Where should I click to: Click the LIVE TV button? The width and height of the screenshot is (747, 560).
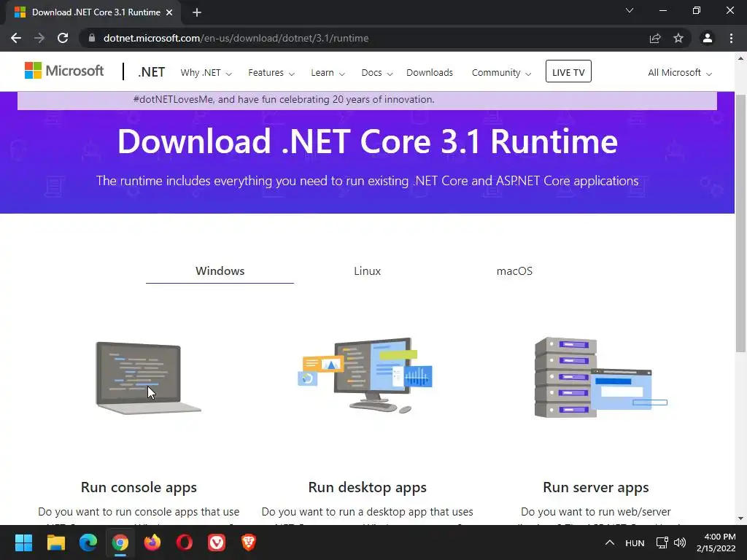click(568, 71)
